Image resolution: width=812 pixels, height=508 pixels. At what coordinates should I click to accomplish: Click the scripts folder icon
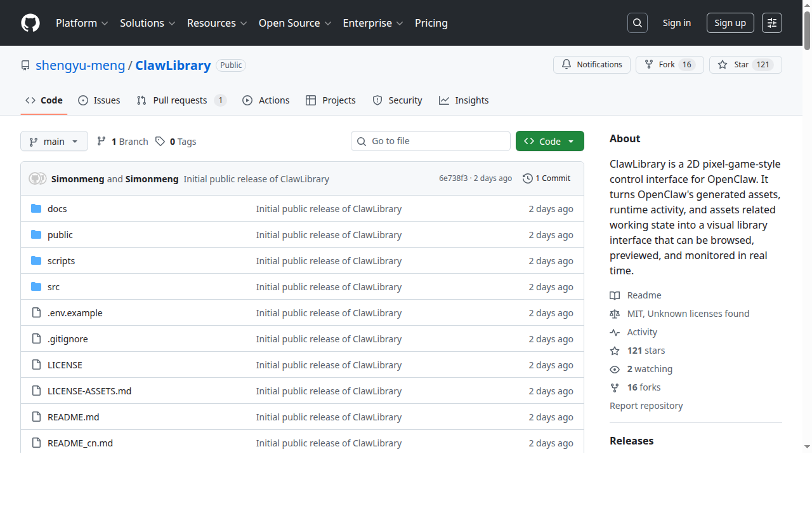pyautogui.click(x=36, y=261)
